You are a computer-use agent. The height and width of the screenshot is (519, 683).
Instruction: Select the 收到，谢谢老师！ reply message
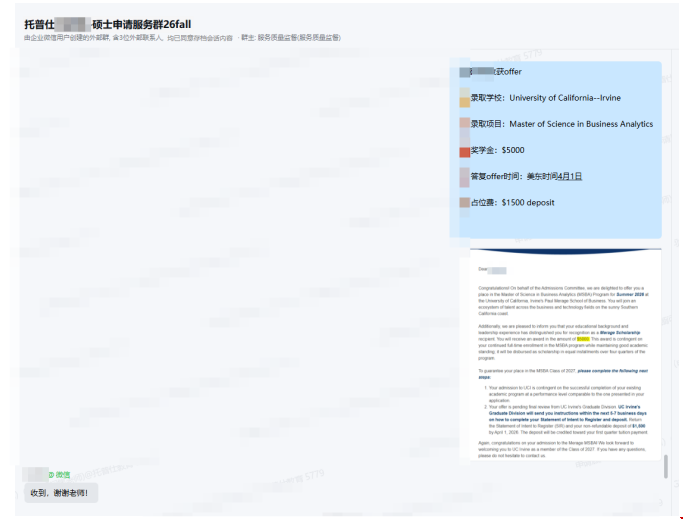pyautogui.click(x=60, y=493)
